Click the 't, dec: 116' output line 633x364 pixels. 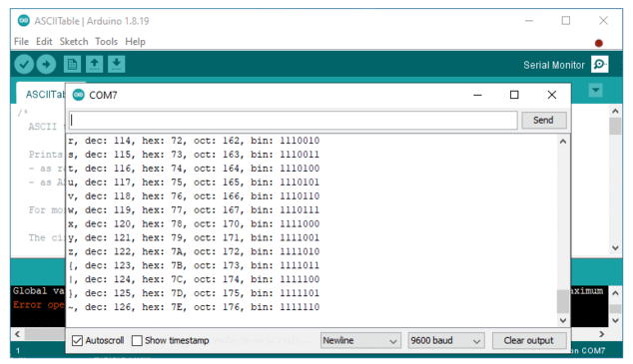pyautogui.click(x=194, y=169)
